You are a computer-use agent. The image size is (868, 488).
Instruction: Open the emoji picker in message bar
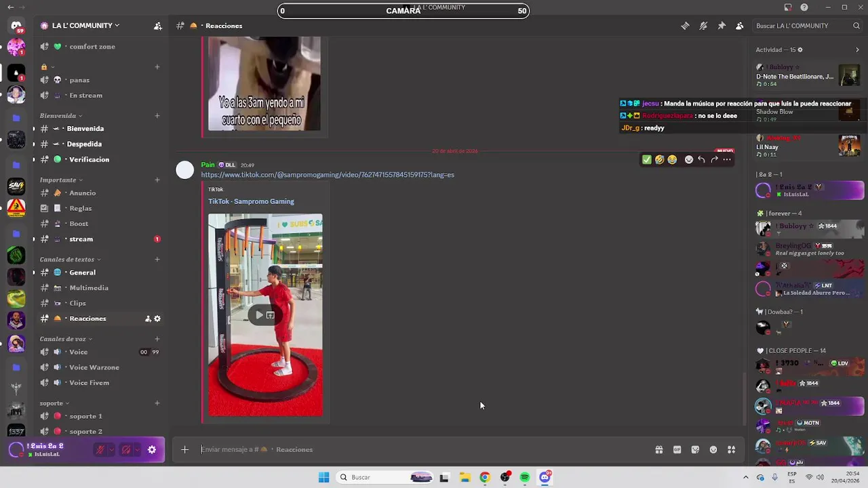(x=713, y=449)
